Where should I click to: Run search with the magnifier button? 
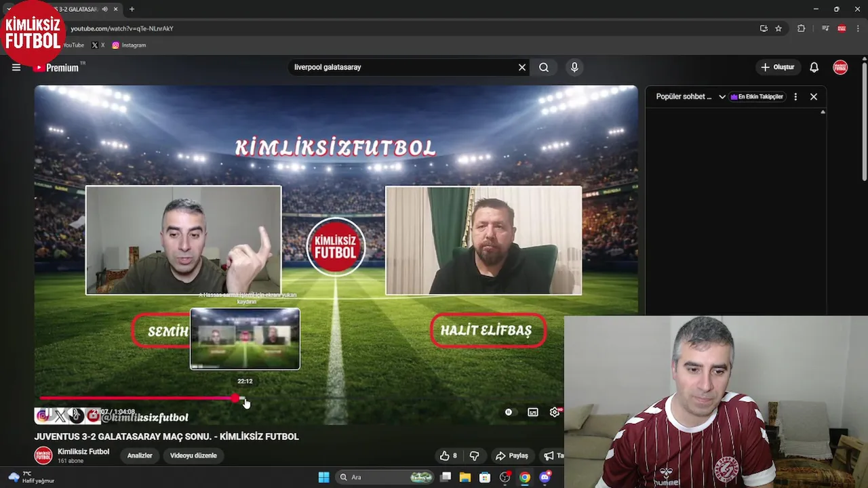pos(544,67)
